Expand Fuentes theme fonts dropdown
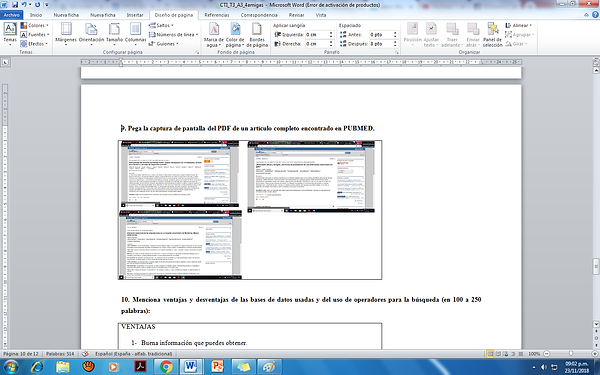Viewport: 600px width, 375px height. [x=35, y=34]
